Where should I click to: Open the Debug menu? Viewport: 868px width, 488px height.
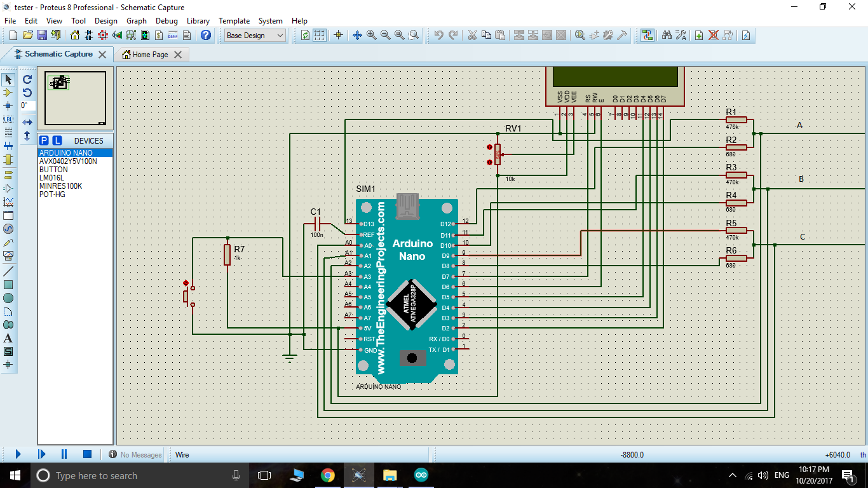click(x=166, y=20)
